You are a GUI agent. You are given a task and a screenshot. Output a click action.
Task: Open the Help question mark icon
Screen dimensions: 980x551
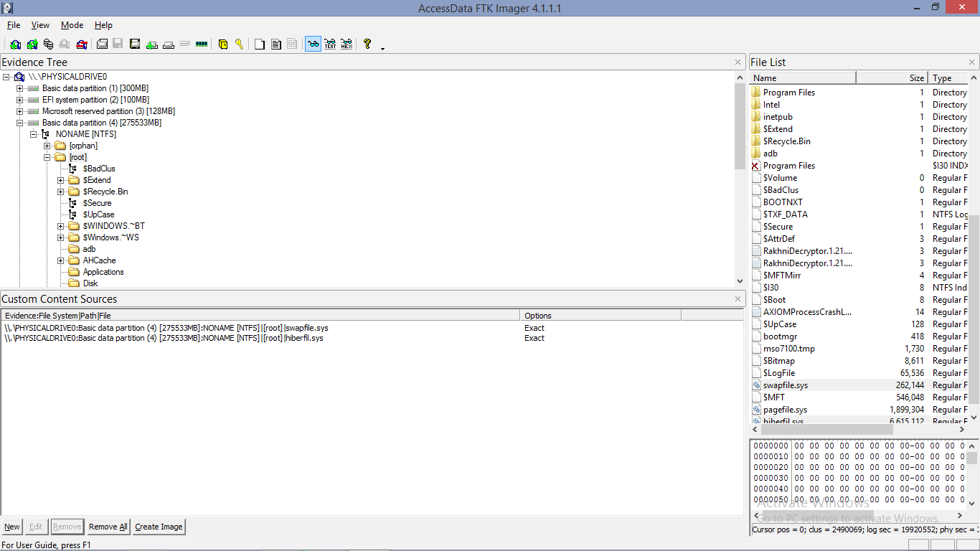(367, 44)
